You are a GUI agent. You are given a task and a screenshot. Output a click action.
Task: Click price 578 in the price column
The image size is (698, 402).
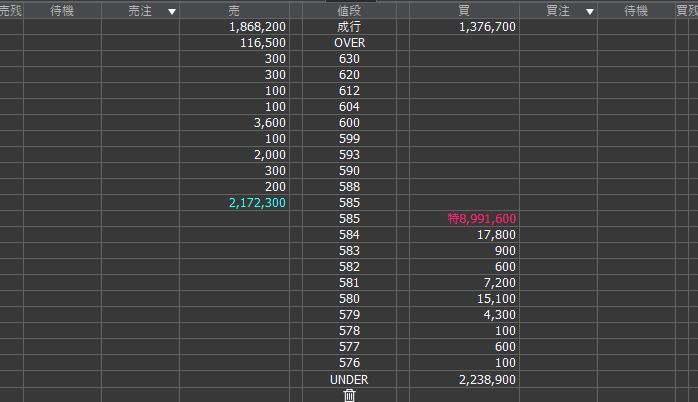point(349,331)
